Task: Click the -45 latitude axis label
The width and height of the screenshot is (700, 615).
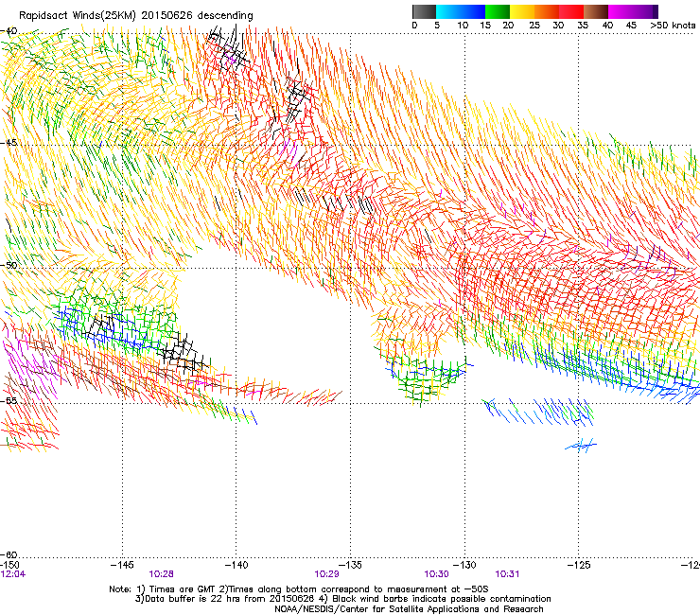Action: coord(9,143)
